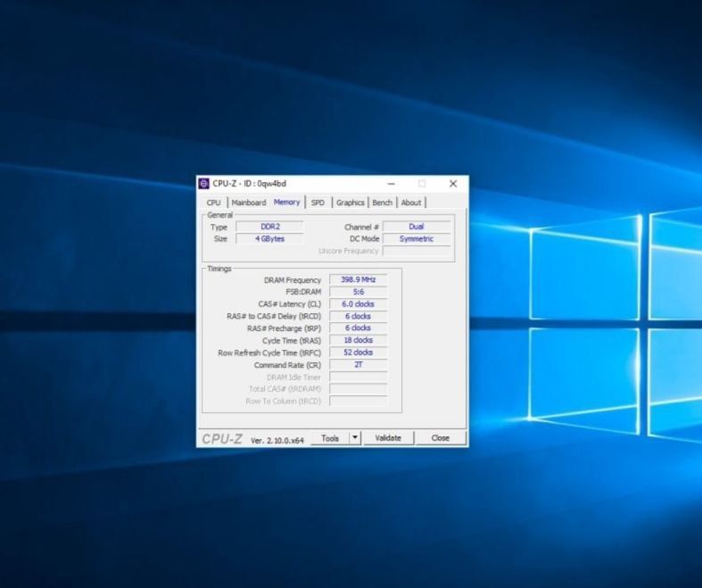
Task: Switch to the Graphics tab
Action: (350, 203)
